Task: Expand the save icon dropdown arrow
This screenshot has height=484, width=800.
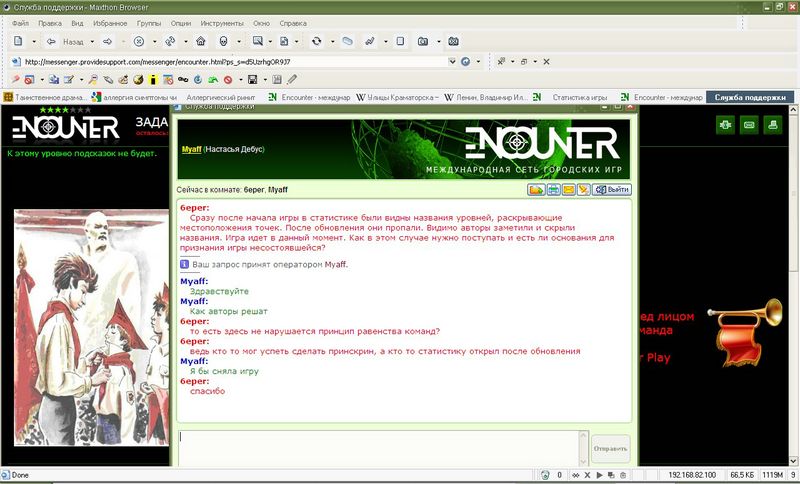Action: point(265,80)
